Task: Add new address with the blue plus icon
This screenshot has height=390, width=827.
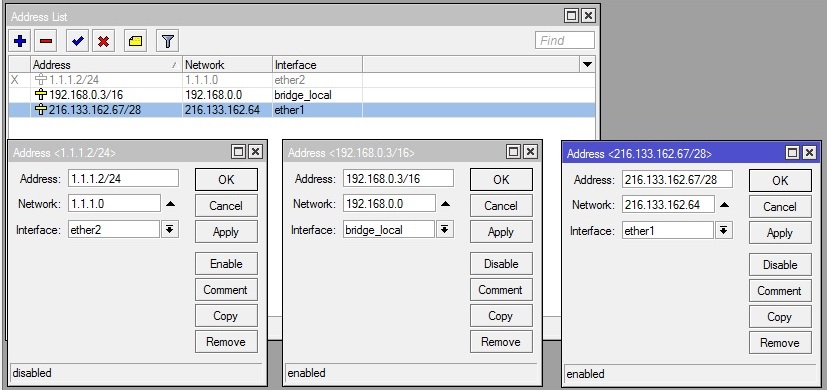Action: click(20, 41)
